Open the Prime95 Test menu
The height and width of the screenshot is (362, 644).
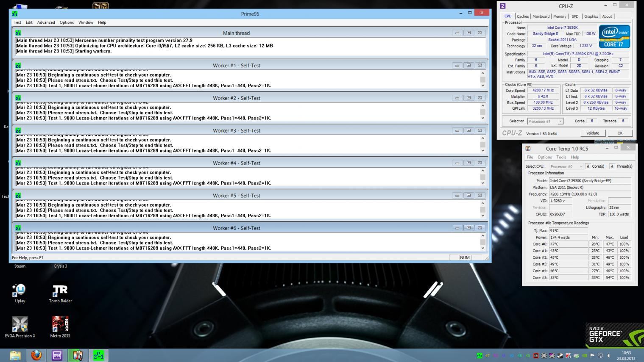pos(17,22)
